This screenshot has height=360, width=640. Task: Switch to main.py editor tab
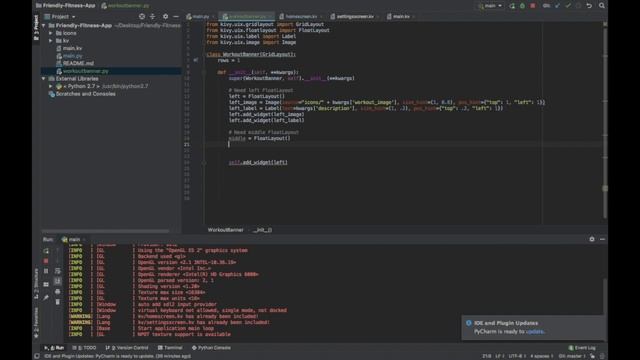pos(200,17)
